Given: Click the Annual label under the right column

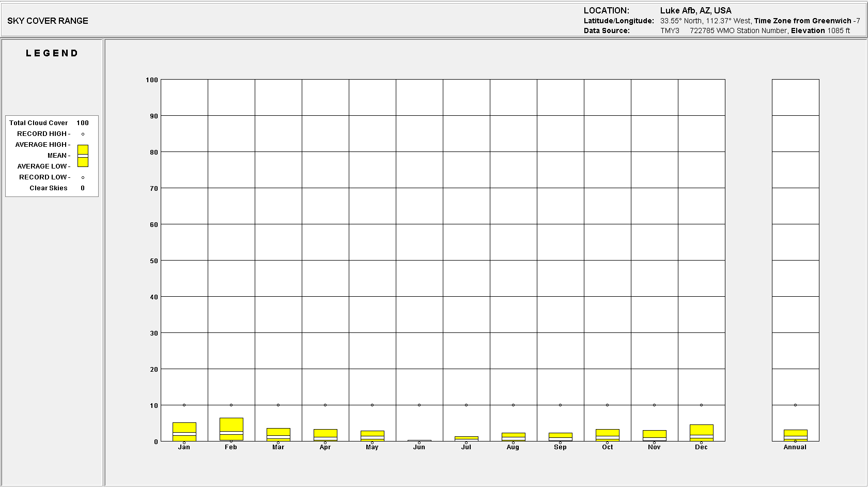Looking at the screenshot, I should point(795,447).
